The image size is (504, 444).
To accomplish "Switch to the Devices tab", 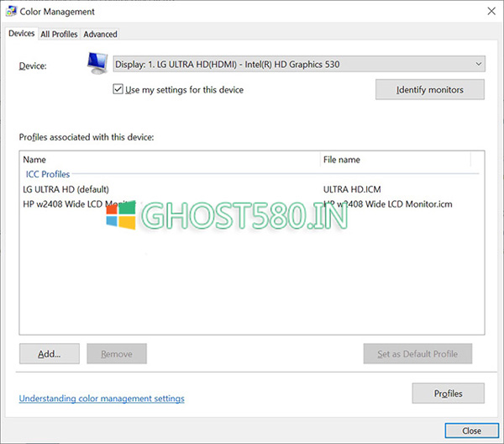I will coord(22,34).
